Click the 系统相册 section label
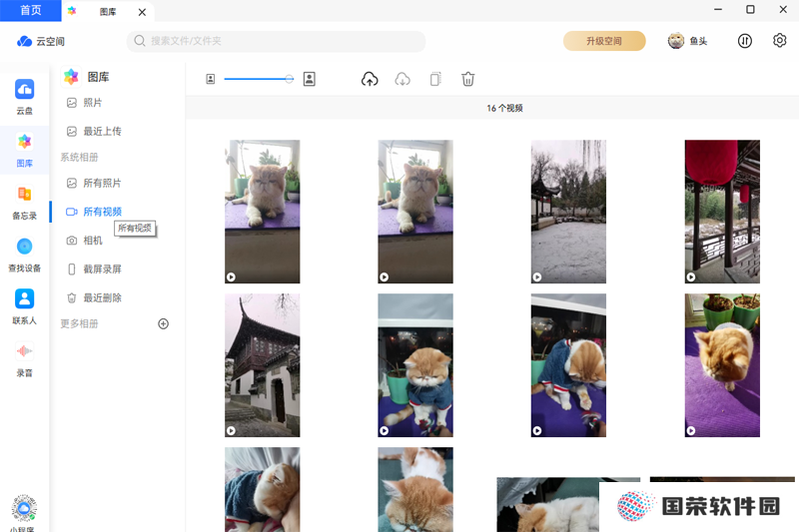799x532 pixels. (79, 158)
